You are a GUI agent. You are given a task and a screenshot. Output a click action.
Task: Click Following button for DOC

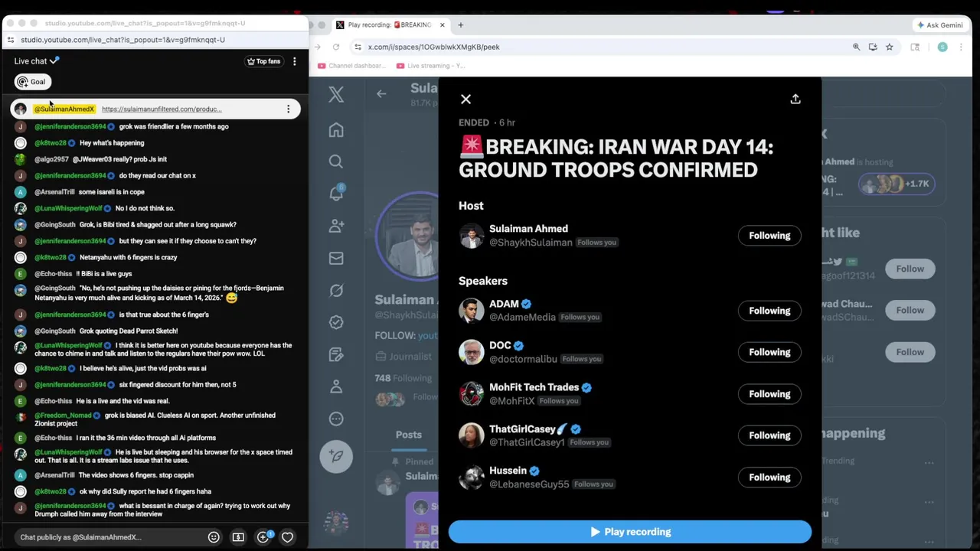(769, 352)
